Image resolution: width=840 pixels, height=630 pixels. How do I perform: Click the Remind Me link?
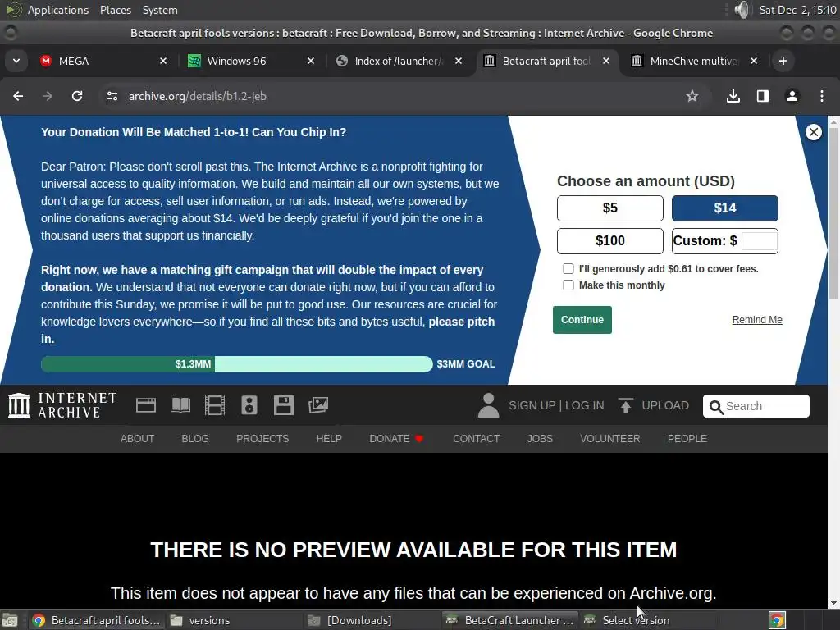757,320
